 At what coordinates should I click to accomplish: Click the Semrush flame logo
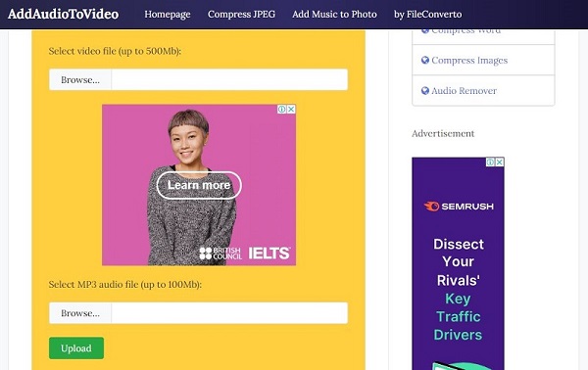click(x=431, y=207)
